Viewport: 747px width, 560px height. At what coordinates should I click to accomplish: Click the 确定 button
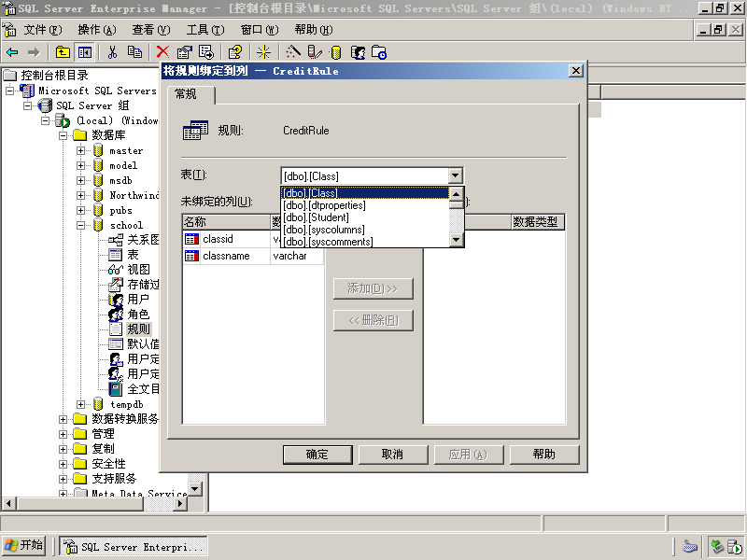tap(317, 455)
